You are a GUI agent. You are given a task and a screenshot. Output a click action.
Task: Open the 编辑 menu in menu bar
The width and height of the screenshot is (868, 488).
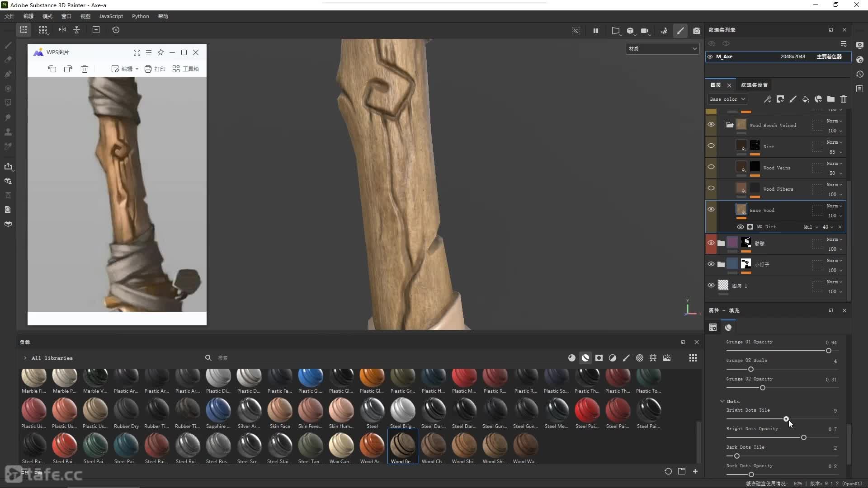[28, 16]
